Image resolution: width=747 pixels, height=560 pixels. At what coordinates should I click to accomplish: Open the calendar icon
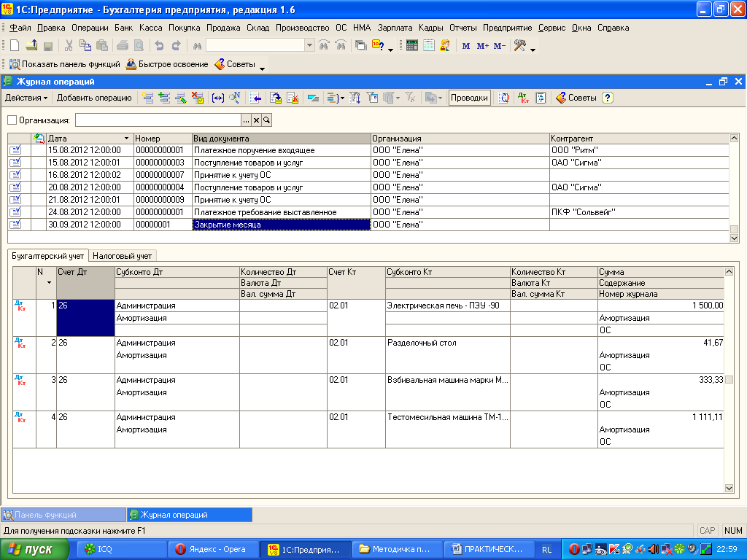[429, 46]
